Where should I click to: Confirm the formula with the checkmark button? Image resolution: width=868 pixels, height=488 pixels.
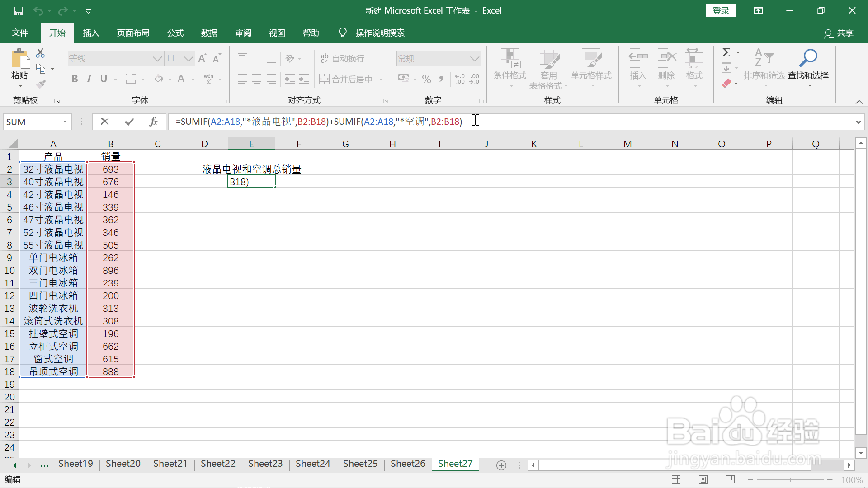(x=129, y=122)
